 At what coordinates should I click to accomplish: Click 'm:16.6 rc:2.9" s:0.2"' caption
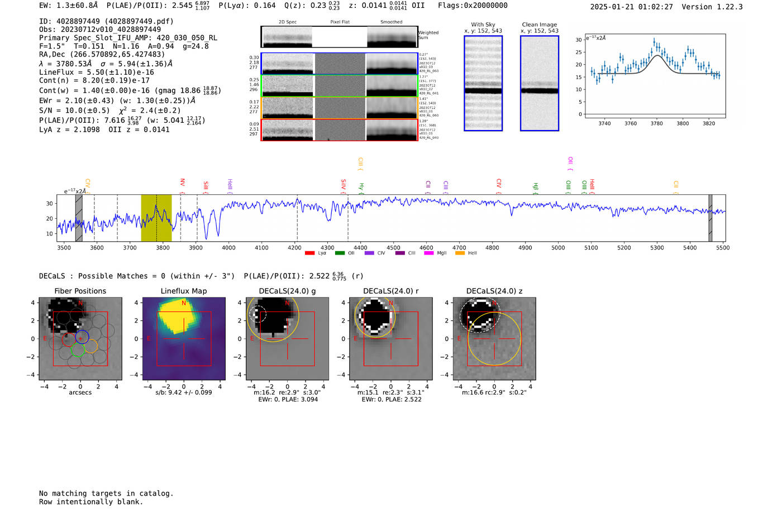coord(494,392)
